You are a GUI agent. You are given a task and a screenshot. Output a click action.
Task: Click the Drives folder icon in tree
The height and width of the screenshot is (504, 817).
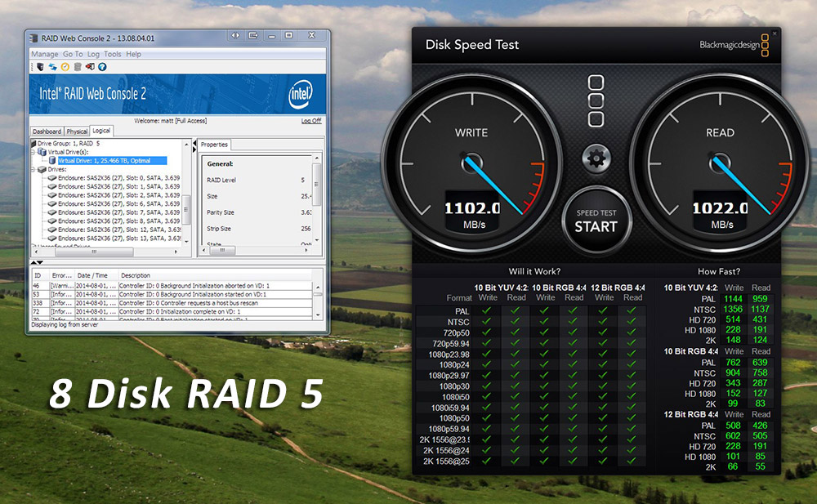click(x=42, y=169)
